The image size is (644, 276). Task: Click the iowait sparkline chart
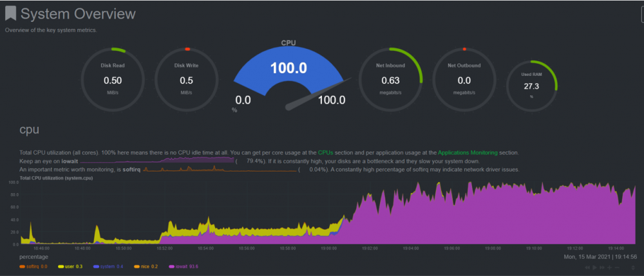(x=157, y=161)
